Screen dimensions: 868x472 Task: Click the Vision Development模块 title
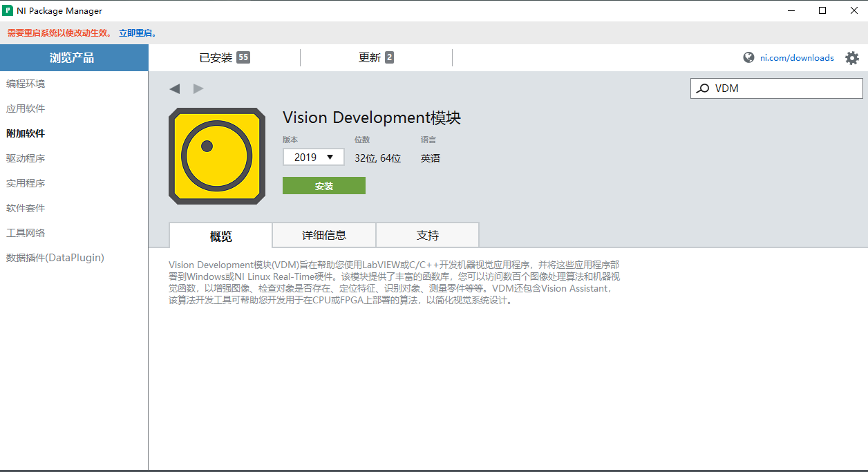[372, 117]
